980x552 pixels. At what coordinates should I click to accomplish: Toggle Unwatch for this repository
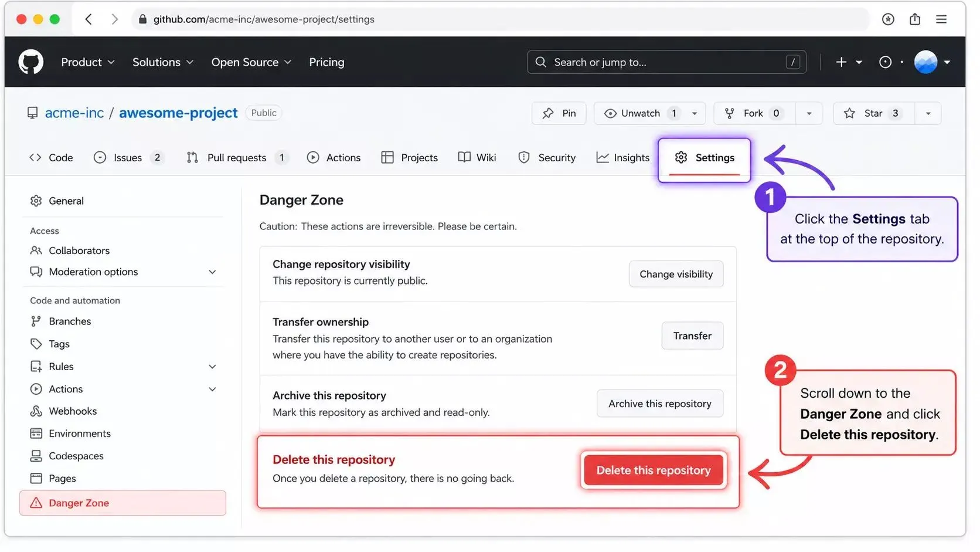[x=641, y=113]
